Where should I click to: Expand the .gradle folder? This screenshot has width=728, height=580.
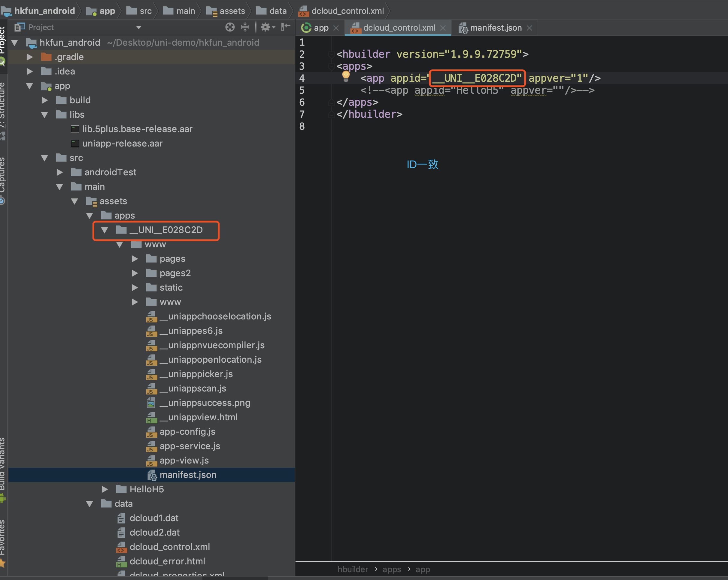[29, 57]
